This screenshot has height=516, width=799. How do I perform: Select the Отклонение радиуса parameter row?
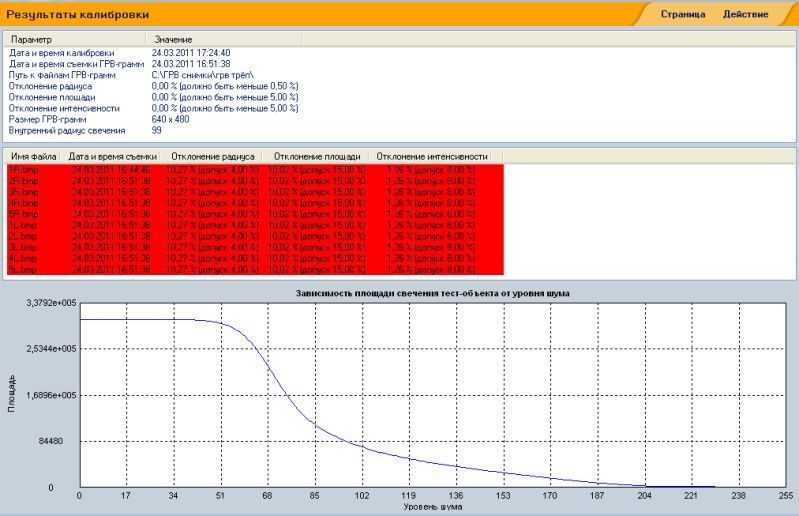pos(154,86)
